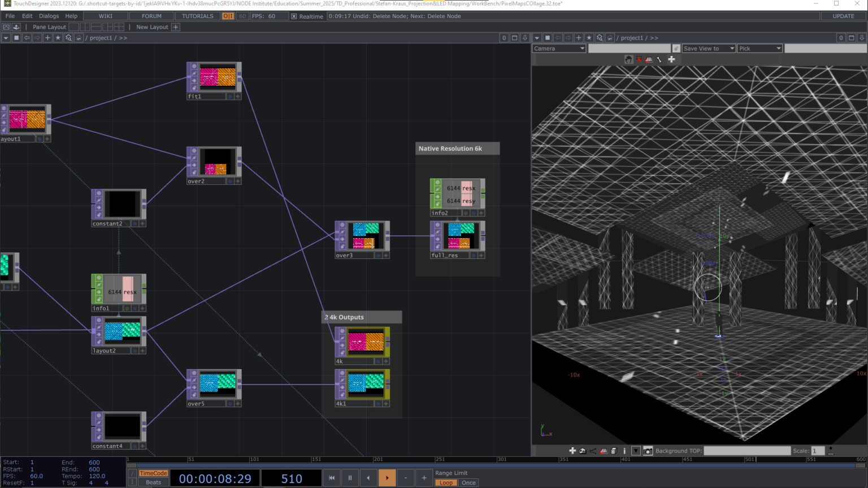Open the File menu
This screenshot has width=868, height=488.
pyautogui.click(x=10, y=16)
